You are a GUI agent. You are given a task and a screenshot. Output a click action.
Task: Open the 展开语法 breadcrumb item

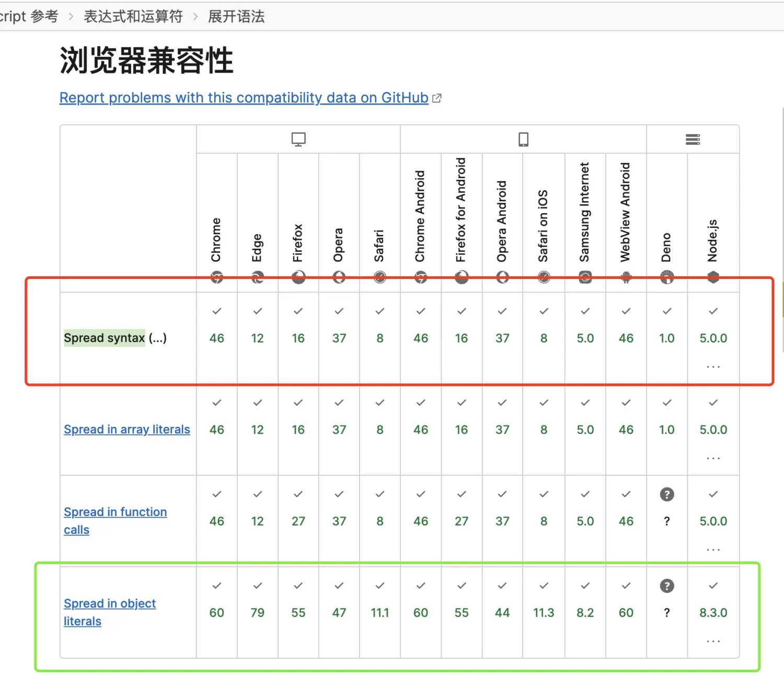click(236, 17)
